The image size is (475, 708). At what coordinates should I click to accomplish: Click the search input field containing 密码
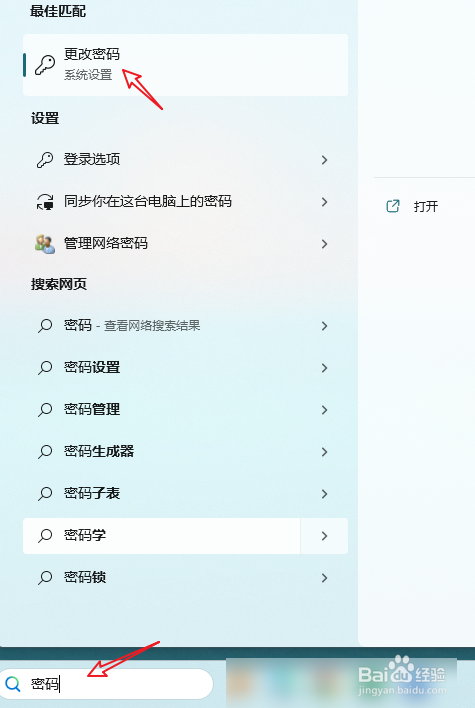107,684
